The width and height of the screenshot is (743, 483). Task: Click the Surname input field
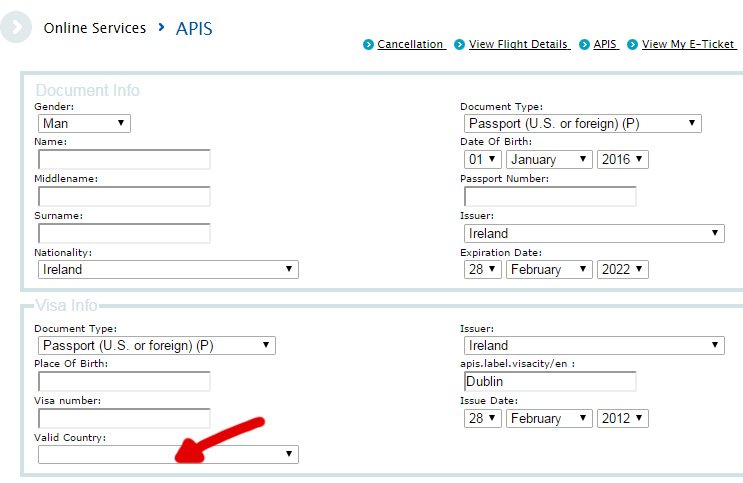tap(124, 233)
